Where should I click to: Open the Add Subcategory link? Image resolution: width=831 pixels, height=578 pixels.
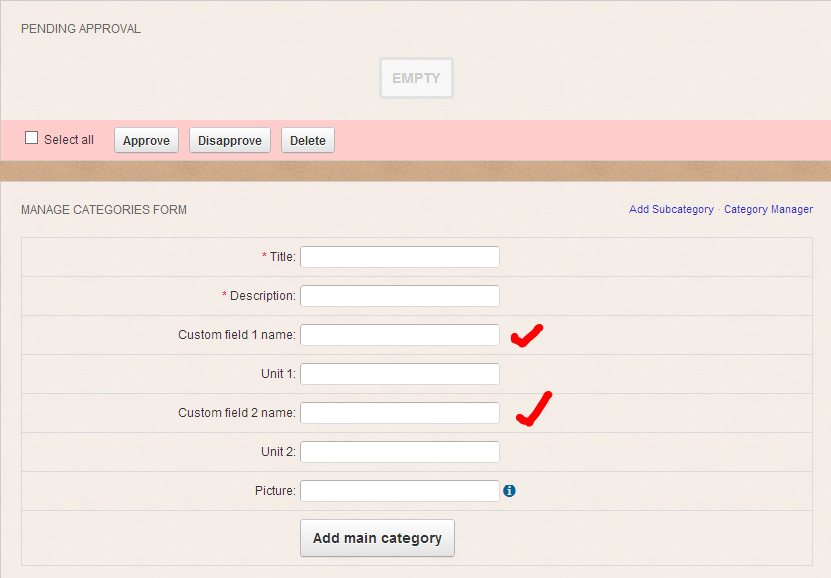tap(671, 210)
